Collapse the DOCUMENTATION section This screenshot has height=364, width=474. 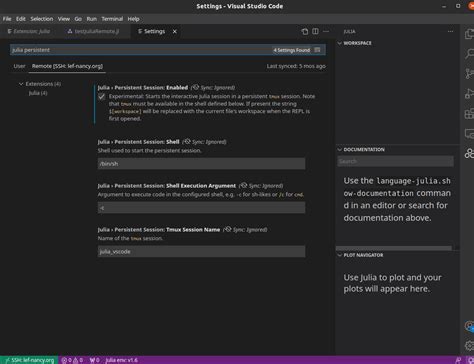tap(340, 149)
